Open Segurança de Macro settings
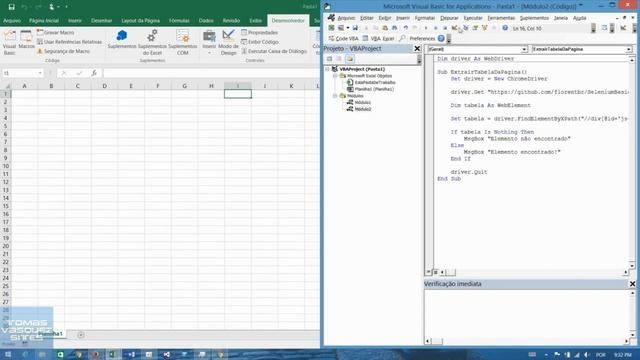The width and height of the screenshot is (640, 360). coord(63,51)
